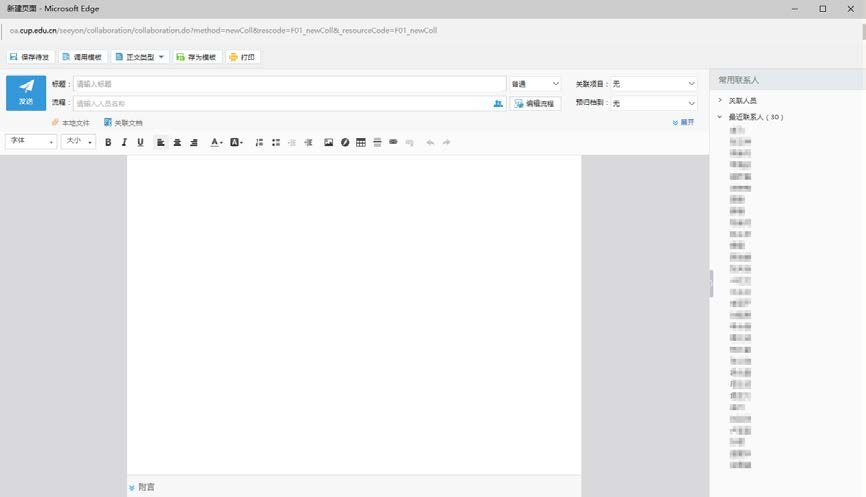Toggle italic text formatting

(x=124, y=142)
